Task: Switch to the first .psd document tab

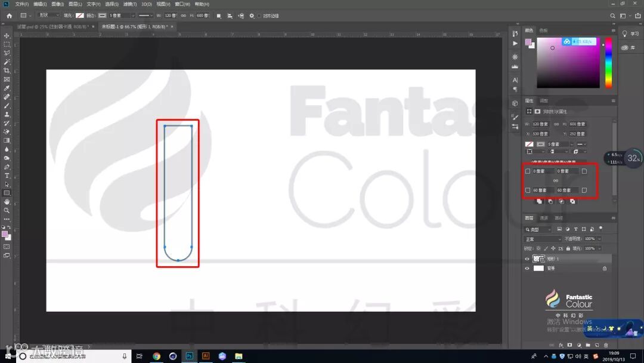Action: (x=52, y=27)
